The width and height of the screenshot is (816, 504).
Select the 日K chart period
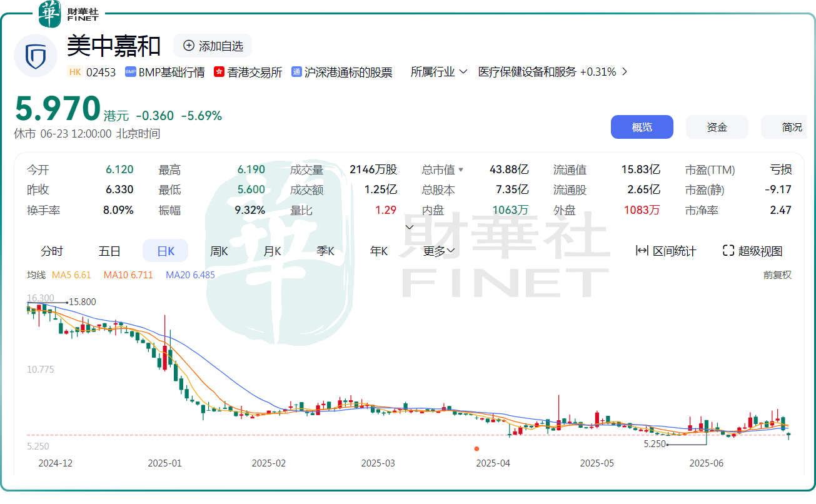(166, 251)
